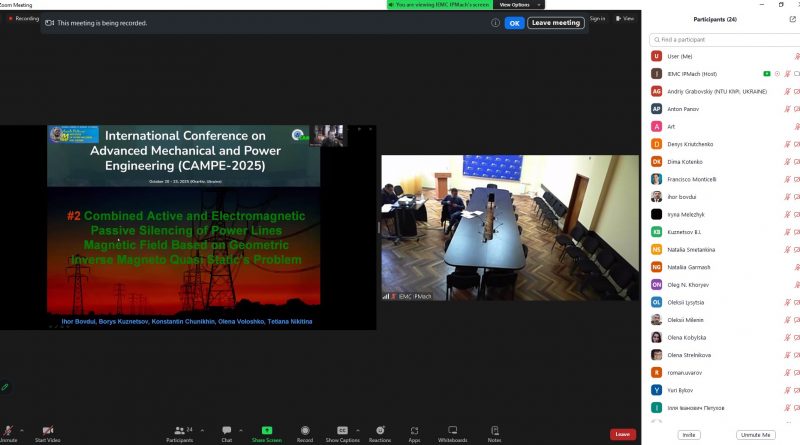Expand the arrow next to Participants

coord(202,430)
